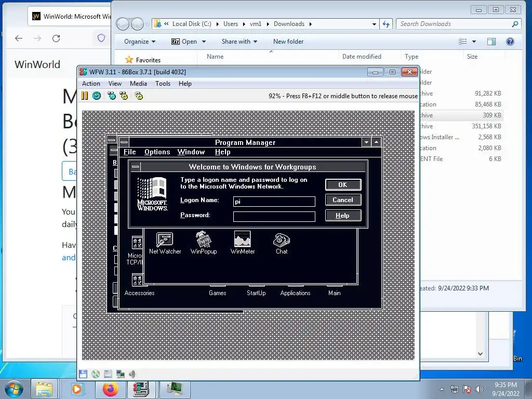Click the network status bar icon
Viewport: 532px width, 399px height.
120,374
